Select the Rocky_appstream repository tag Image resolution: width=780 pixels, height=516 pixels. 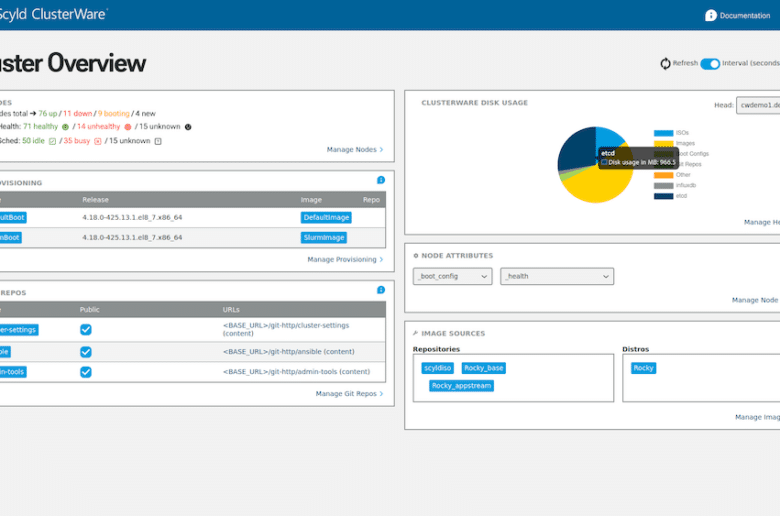462,386
